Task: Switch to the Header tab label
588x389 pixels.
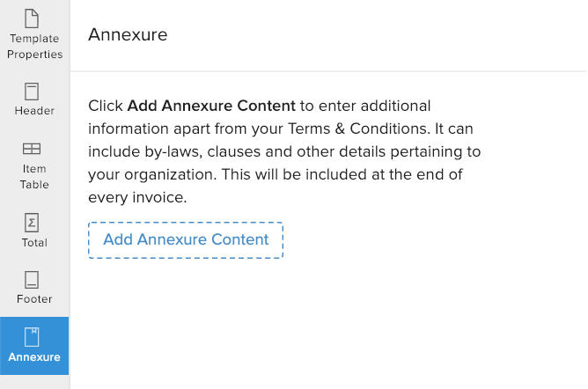Action: [x=34, y=111]
